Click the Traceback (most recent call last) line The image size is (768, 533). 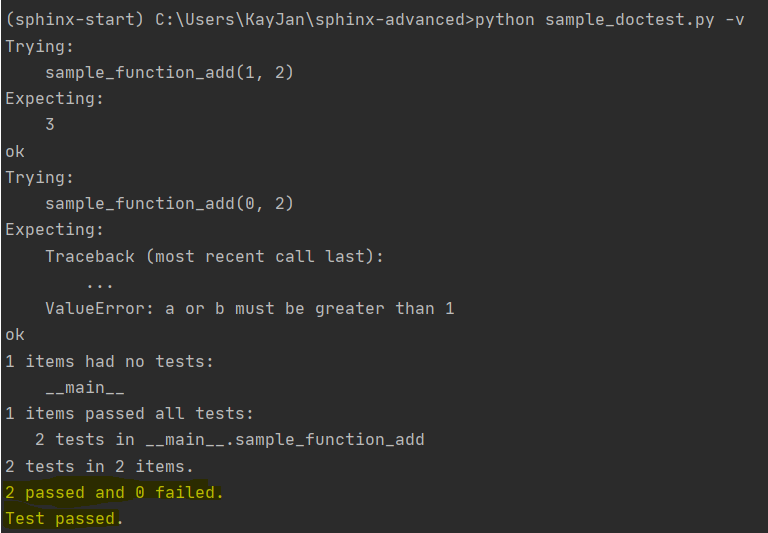[x=215, y=256]
